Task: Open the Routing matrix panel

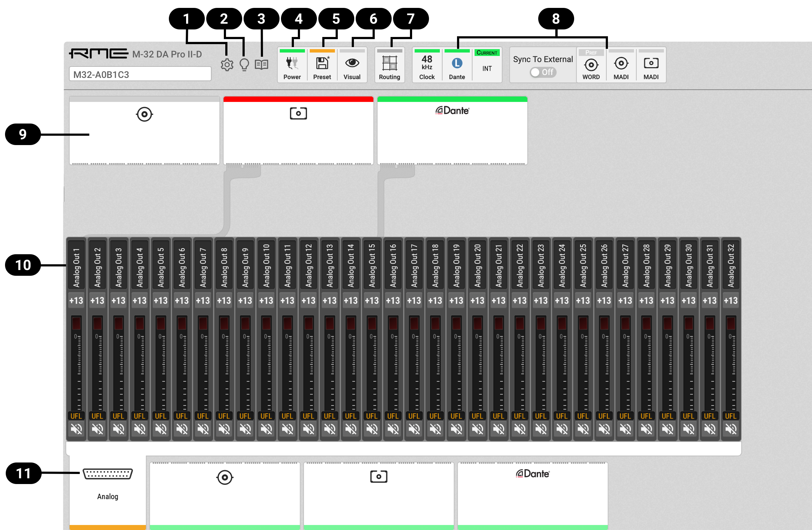Action: pyautogui.click(x=389, y=65)
